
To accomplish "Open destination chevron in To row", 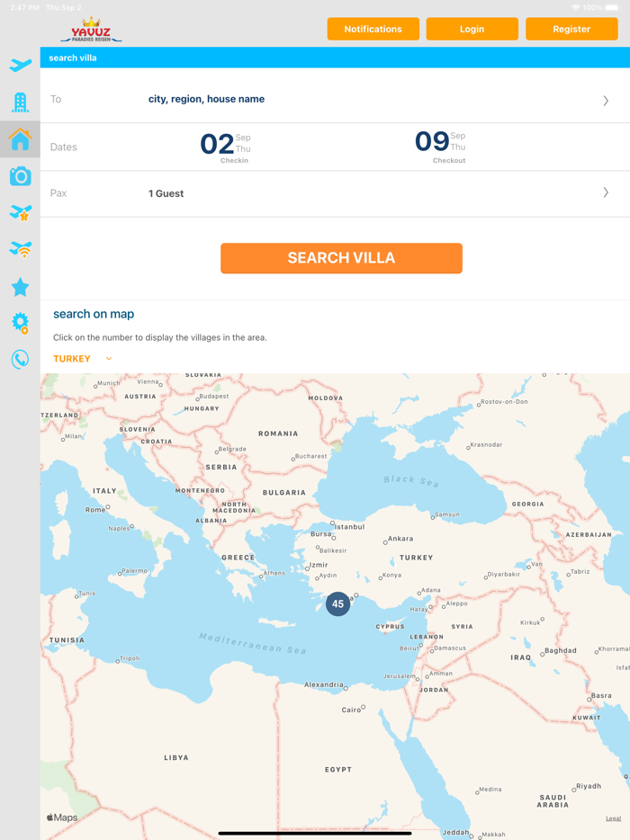I will pos(606,101).
